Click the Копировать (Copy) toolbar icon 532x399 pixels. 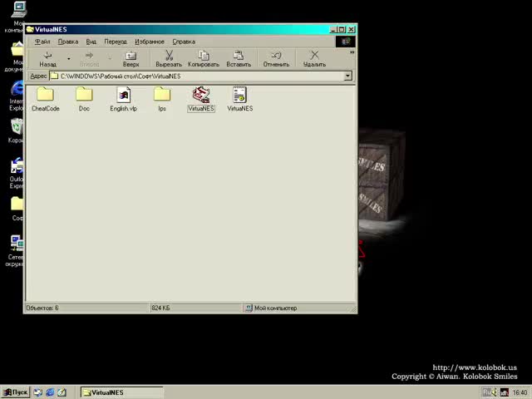(203, 56)
